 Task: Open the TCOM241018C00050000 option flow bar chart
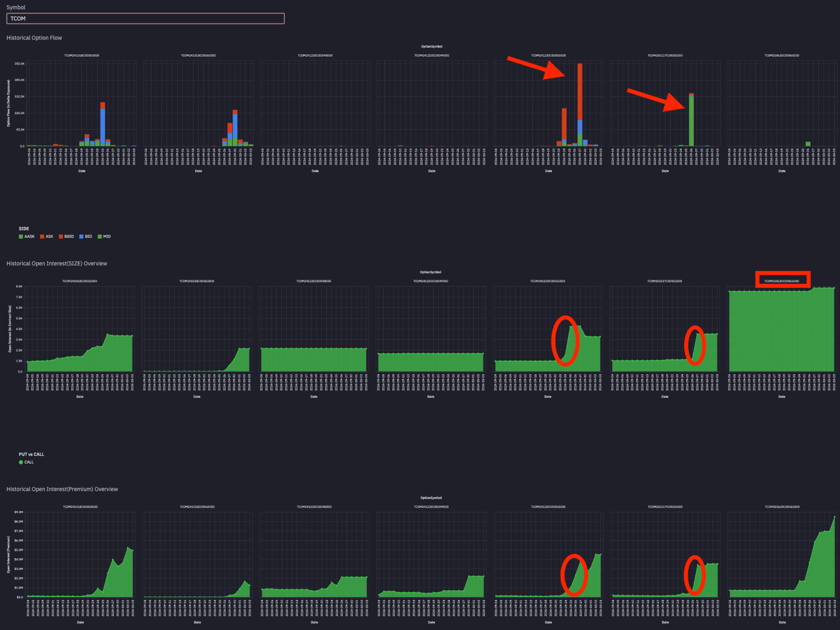[82, 103]
